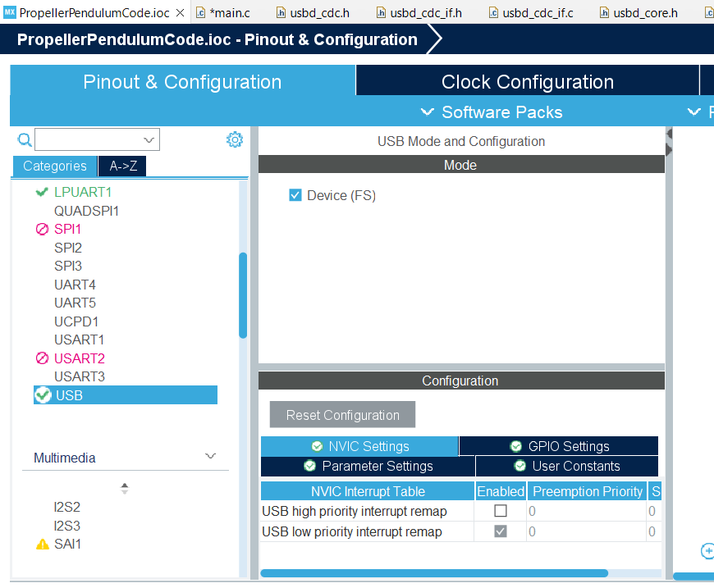714x588 pixels.
Task: Collapse the Multimedia category
Action: coord(211,457)
